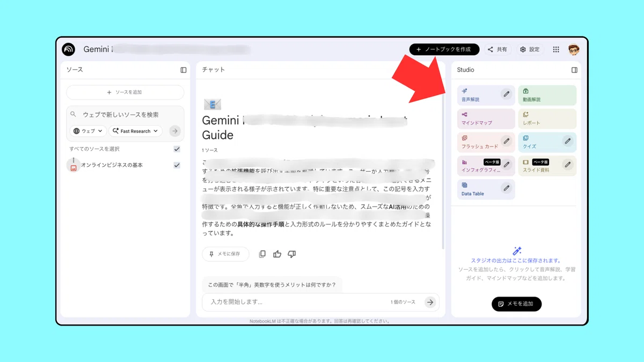644x362 pixels.
Task: Click the Studio panel header label
Action: coord(465,70)
